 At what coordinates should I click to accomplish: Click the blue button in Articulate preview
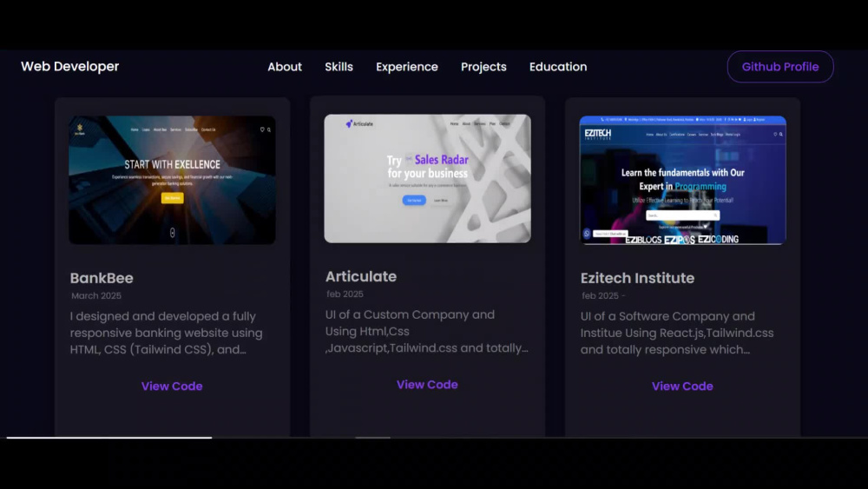click(414, 200)
